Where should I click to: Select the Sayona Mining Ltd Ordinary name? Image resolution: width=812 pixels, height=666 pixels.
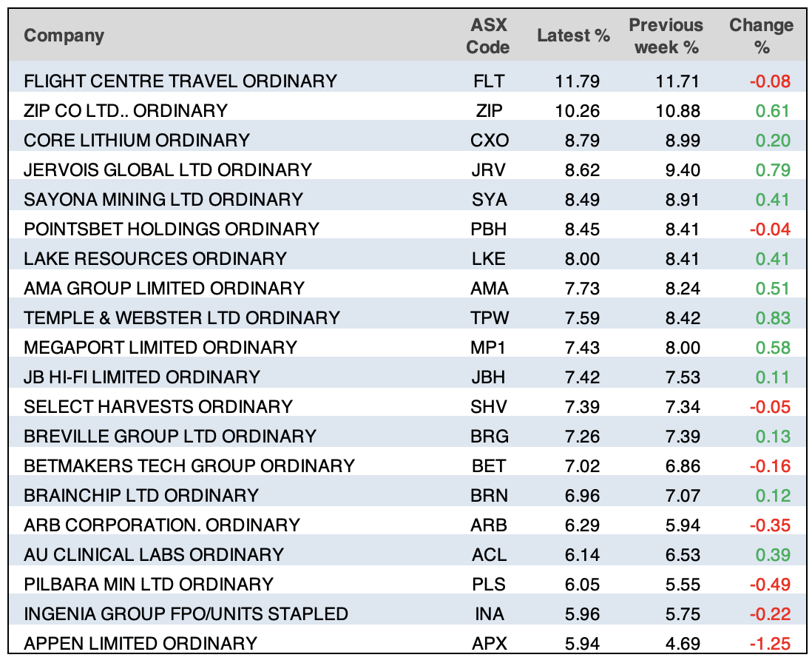(x=163, y=200)
